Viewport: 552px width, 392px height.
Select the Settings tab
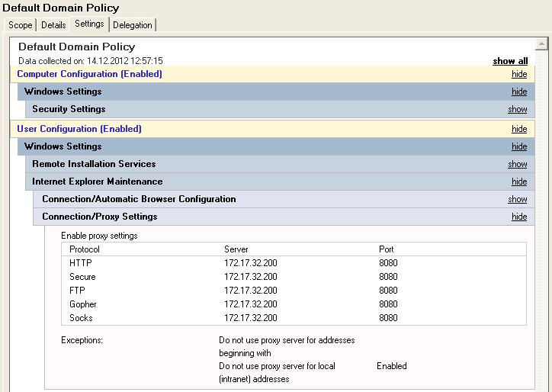tap(89, 24)
